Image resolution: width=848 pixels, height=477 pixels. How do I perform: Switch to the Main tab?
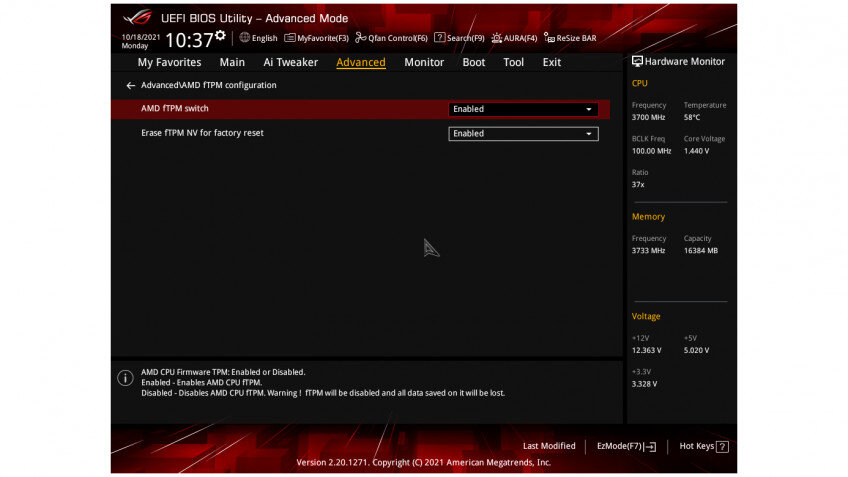tap(232, 62)
